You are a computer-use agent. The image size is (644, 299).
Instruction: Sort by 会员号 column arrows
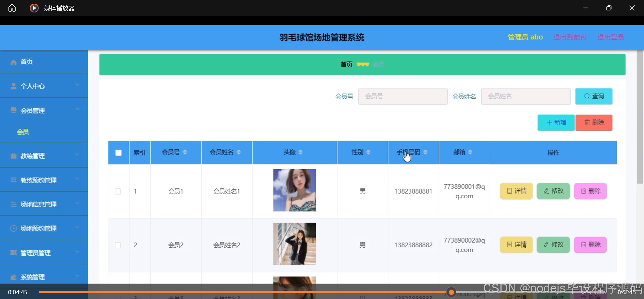point(185,152)
